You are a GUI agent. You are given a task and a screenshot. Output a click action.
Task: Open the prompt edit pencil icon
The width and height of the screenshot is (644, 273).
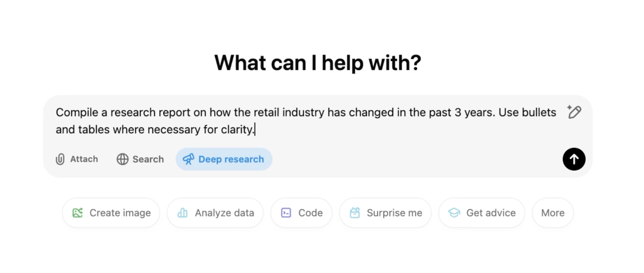574,112
